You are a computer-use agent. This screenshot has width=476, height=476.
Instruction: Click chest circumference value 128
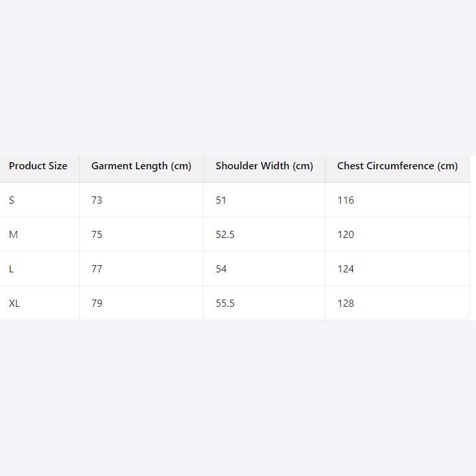[x=346, y=303]
